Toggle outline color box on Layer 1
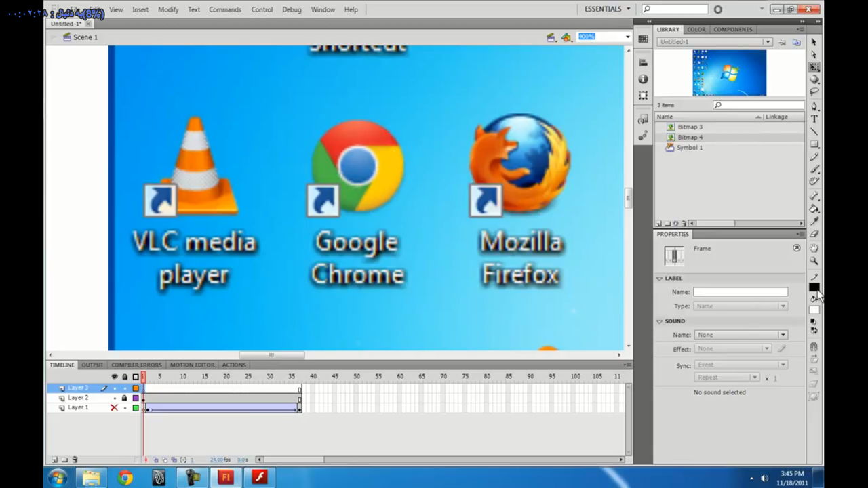This screenshot has width=868, height=488. pos(136,408)
